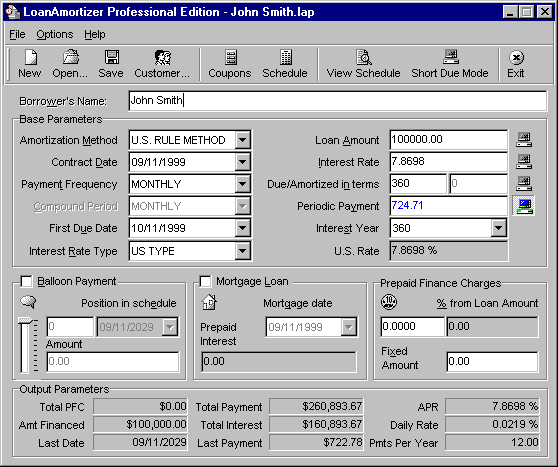This screenshot has width=558, height=467.
Task: Click the Amortized terms field showing 0
Action: 478,184
